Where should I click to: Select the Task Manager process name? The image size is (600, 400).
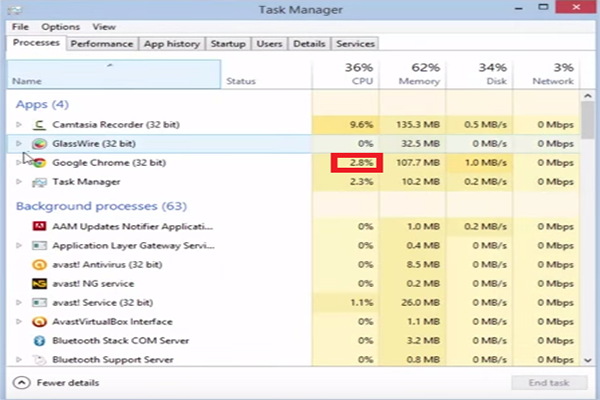tap(86, 182)
